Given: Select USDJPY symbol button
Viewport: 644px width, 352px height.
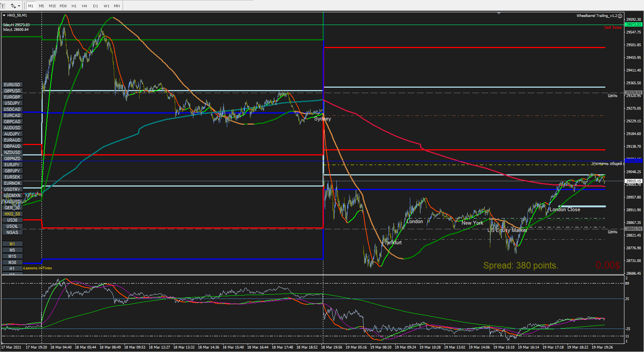Looking at the screenshot, I should coord(12,103).
